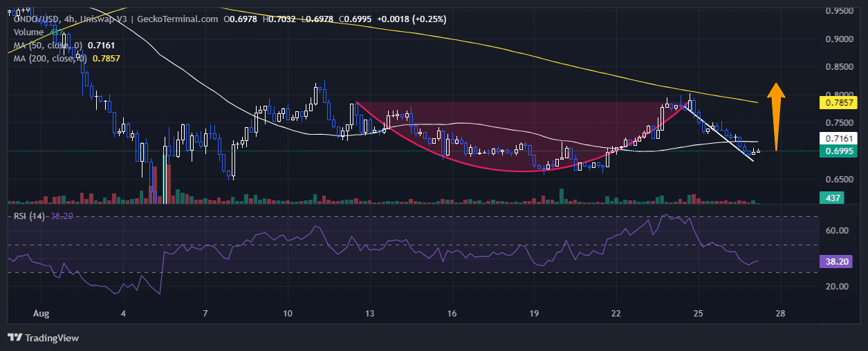Click the 0.8000 price axis label
Screen dimensions: 868x351
click(838, 95)
